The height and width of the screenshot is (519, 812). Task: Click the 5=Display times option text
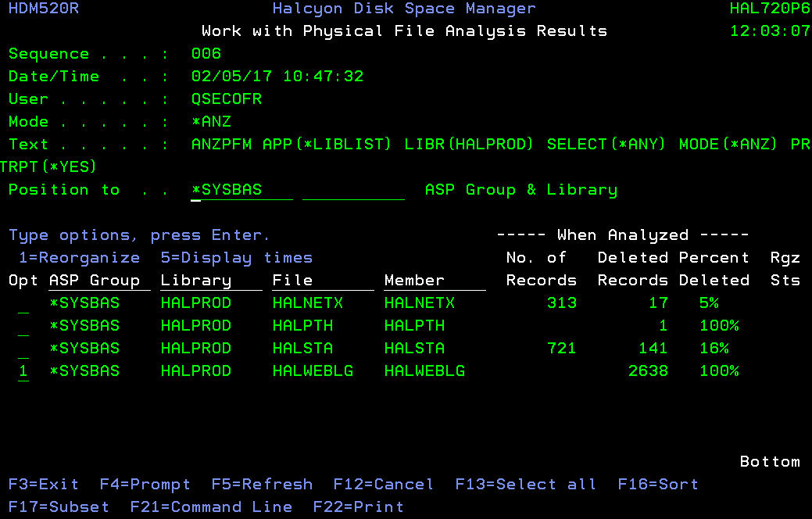(237, 258)
